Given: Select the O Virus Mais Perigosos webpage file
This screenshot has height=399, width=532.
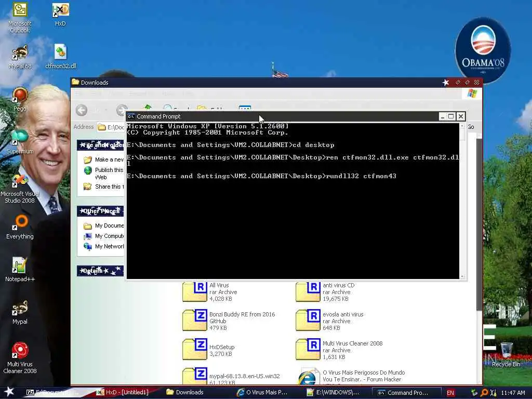Looking at the screenshot, I should (x=351, y=377).
